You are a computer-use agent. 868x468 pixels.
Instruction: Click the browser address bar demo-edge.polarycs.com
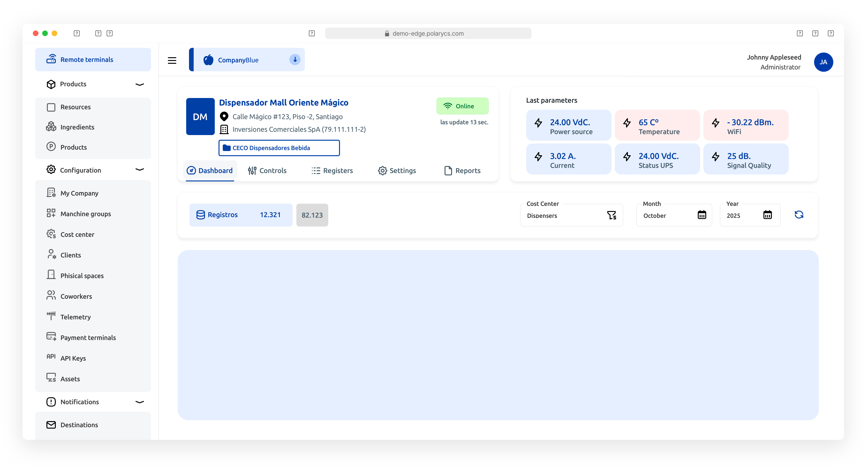(x=428, y=33)
